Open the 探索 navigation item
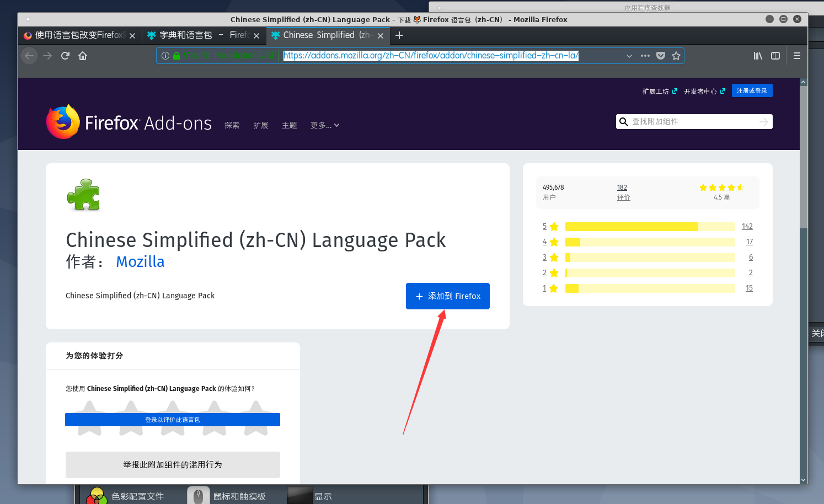This screenshot has width=824, height=504. [x=232, y=126]
